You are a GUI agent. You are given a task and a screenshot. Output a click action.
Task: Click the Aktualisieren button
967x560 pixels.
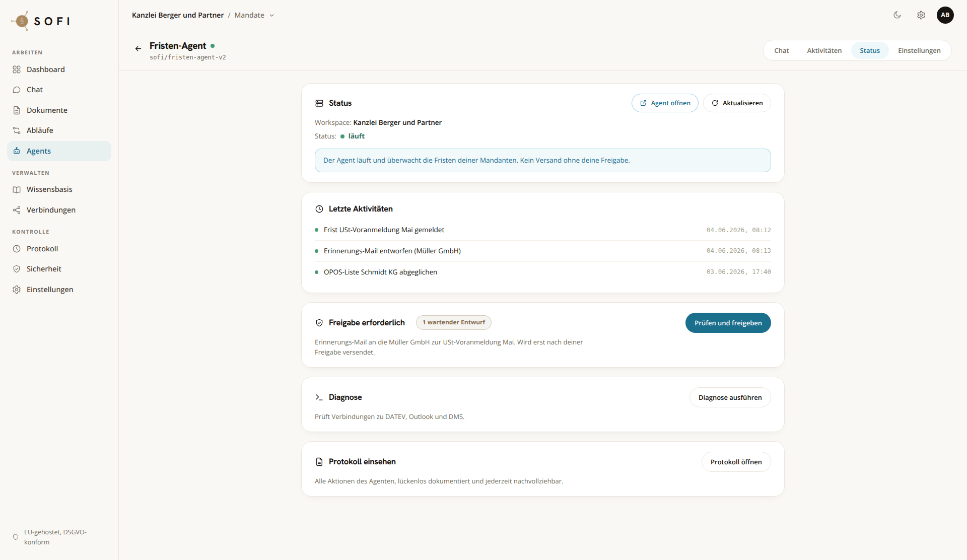point(737,103)
